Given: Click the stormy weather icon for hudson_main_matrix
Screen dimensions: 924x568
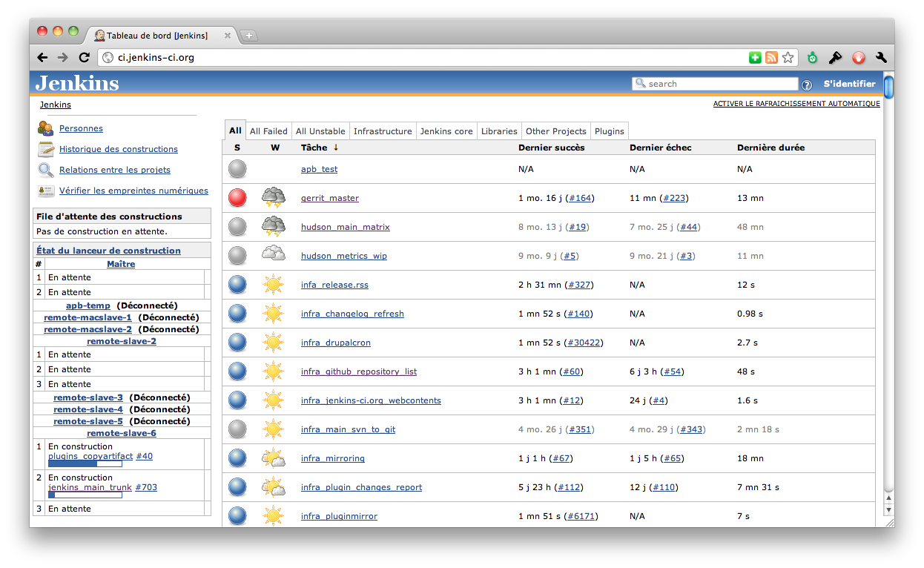Looking at the screenshot, I should tap(273, 227).
